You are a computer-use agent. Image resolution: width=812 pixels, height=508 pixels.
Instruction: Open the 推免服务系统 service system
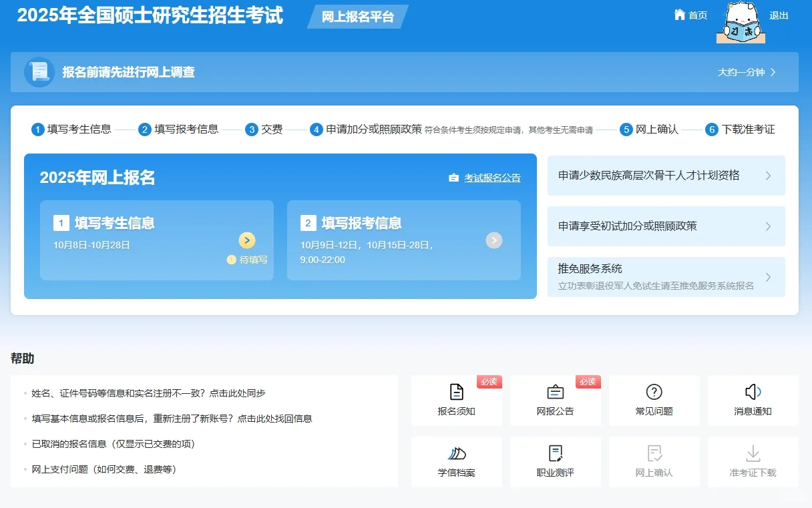(666, 277)
